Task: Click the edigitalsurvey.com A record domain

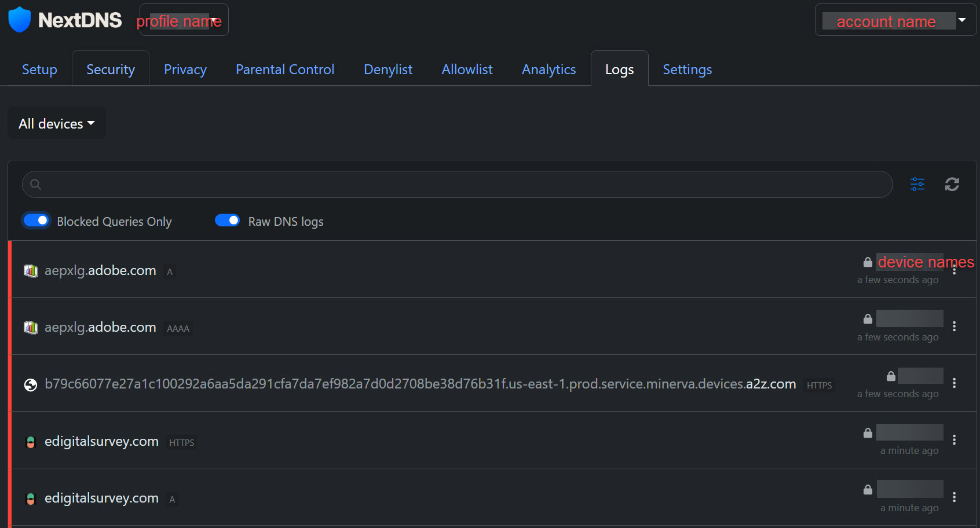Action: click(x=101, y=498)
